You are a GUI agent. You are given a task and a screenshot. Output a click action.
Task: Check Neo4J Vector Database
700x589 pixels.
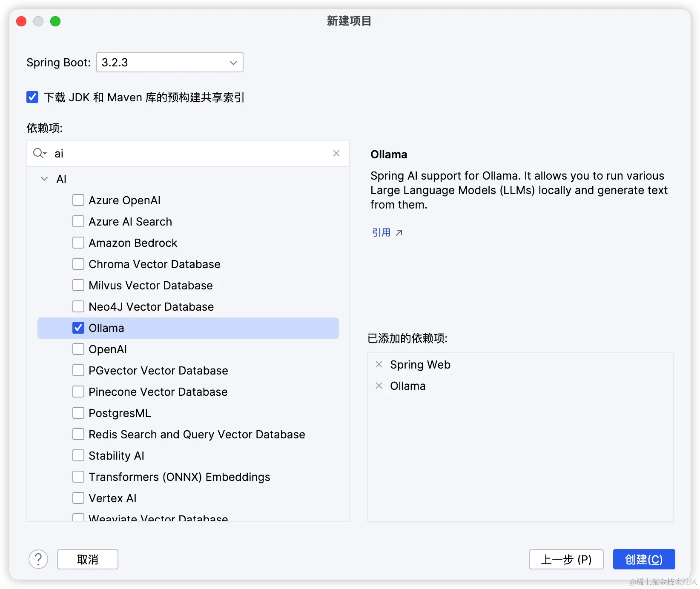click(x=78, y=307)
